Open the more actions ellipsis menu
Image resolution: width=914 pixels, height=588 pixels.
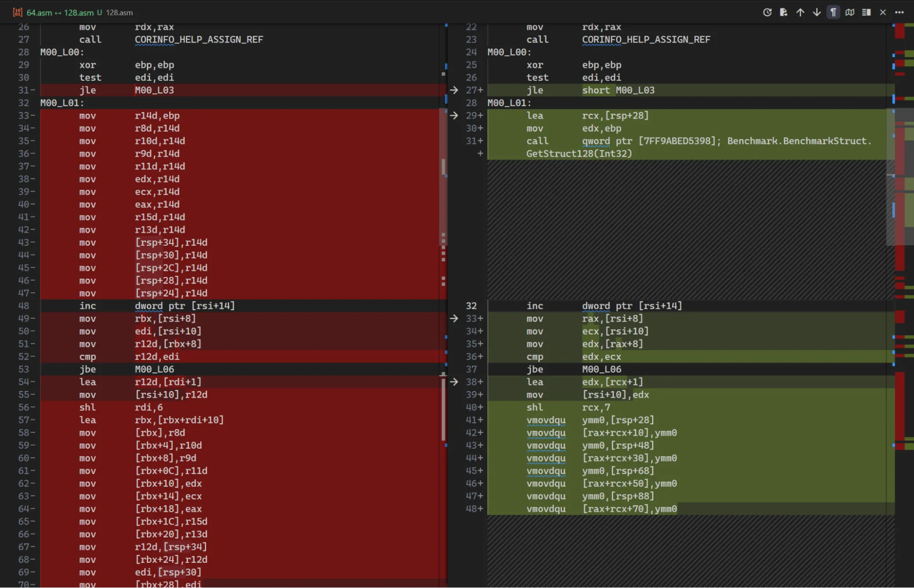[899, 12]
